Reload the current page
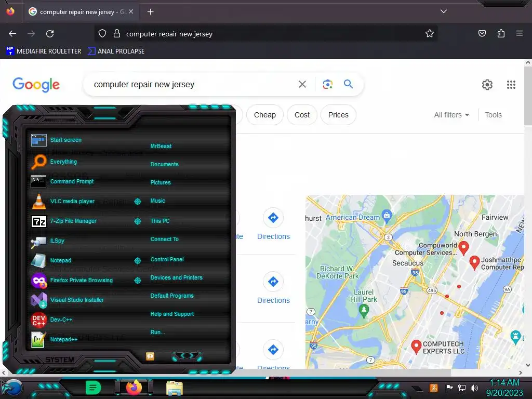 tap(50, 34)
